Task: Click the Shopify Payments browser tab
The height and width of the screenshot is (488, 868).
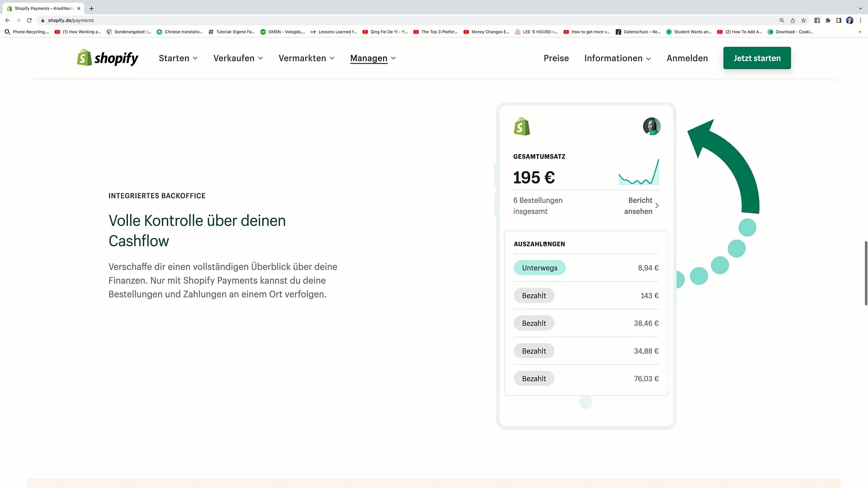Action: (44, 8)
